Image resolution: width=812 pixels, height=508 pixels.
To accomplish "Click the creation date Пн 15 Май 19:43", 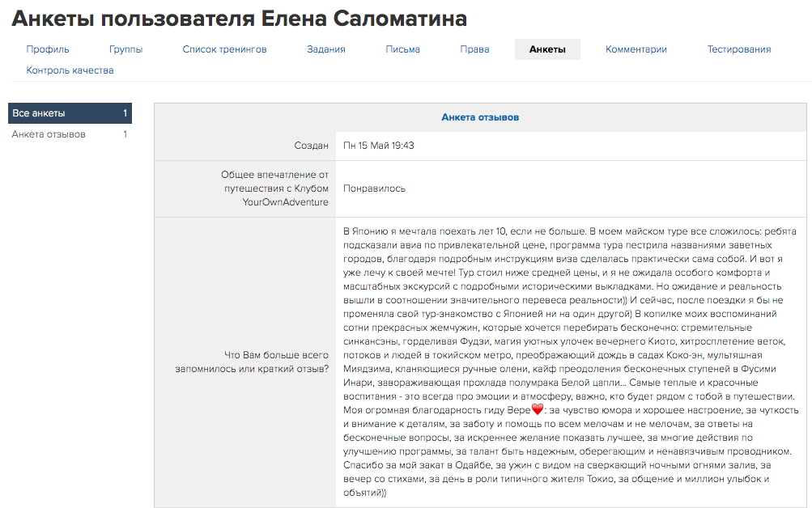I will coord(379,146).
